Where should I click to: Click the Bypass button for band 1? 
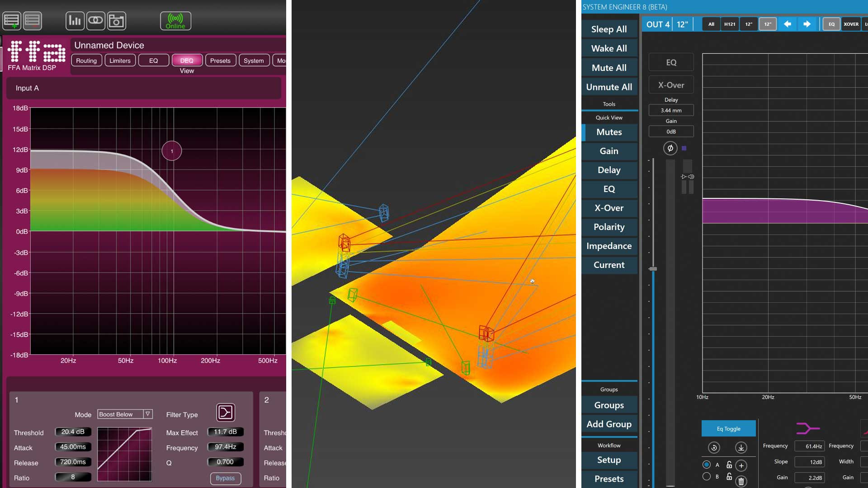tap(225, 478)
